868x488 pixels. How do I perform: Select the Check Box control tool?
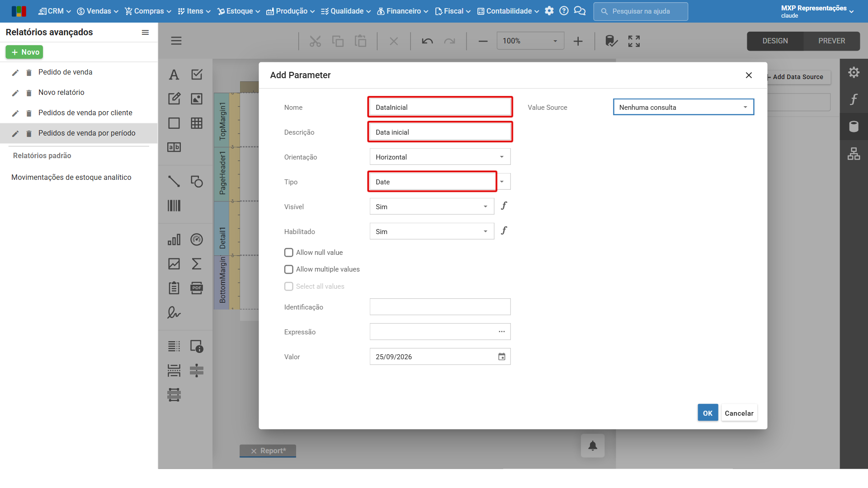[197, 75]
